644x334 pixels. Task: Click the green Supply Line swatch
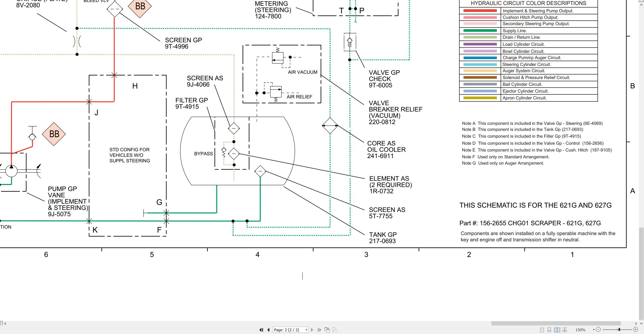(x=480, y=30)
